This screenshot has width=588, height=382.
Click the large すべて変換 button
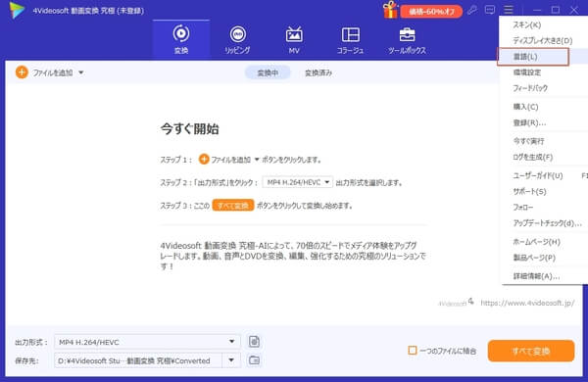(531, 351)
